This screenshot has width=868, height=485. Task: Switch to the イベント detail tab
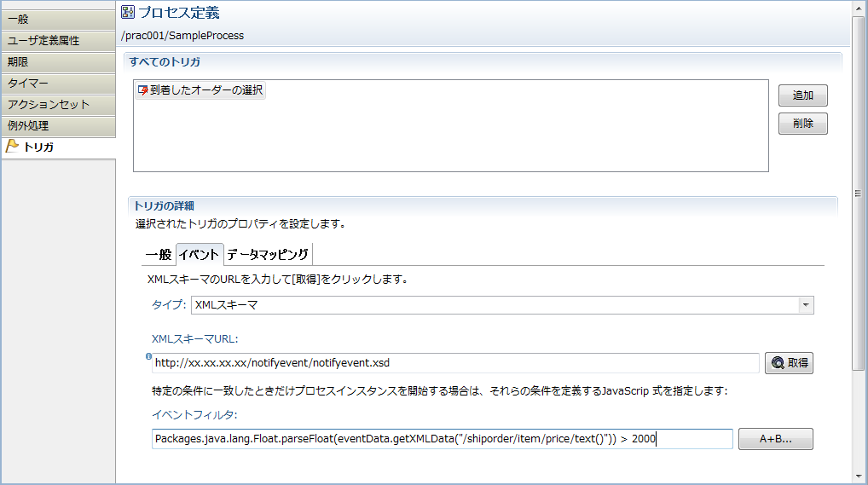coord(200,255)
